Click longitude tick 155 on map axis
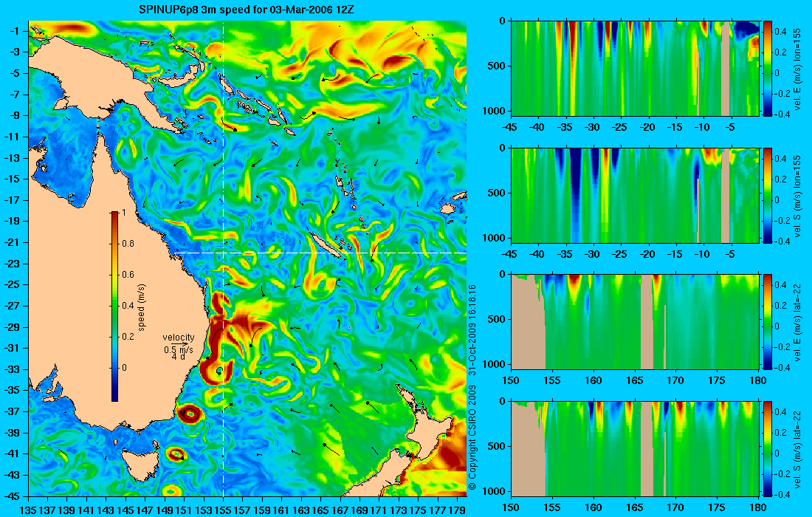Image resolution: width=812 pixels, height=517 pixels. click(x=223, y=510)
